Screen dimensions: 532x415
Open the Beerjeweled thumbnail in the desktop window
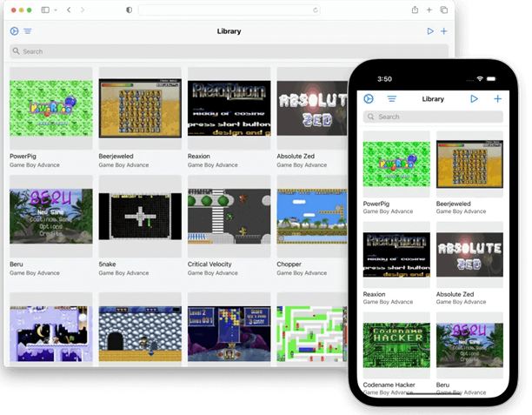click(x=140, y=109)
